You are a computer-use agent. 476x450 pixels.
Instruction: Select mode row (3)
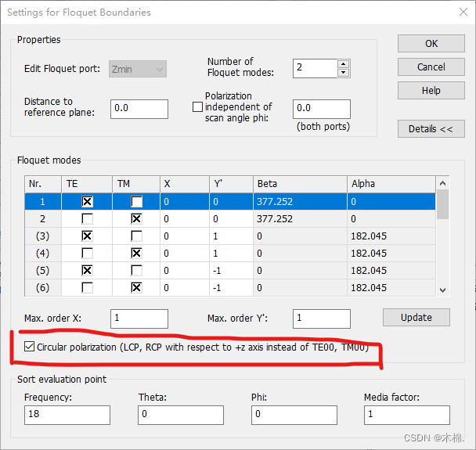[x=230, y=236]
